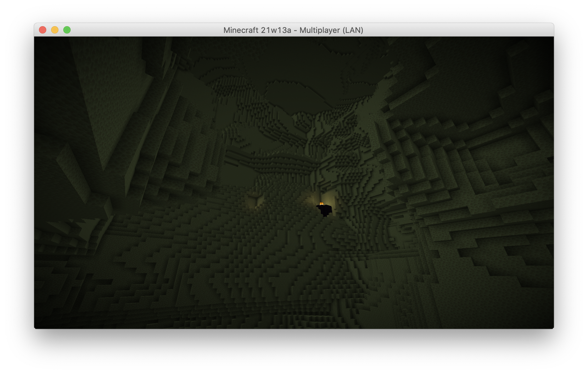Click empty title bar right of the title

click(x=457, y=30)
